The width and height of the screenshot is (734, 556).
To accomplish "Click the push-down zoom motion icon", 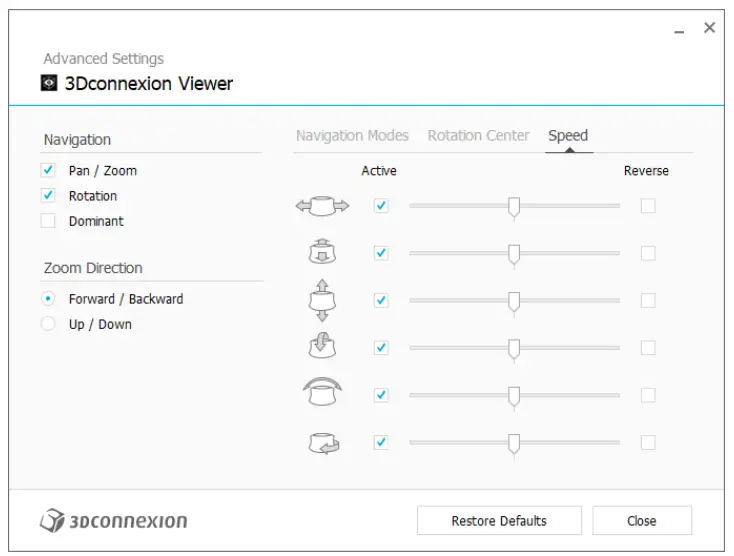I will point(322,253).
